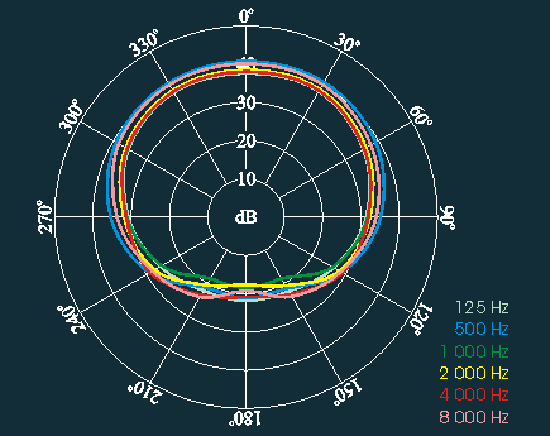
Task: Select the 500 Hz legend label
Action: (482, 329)
